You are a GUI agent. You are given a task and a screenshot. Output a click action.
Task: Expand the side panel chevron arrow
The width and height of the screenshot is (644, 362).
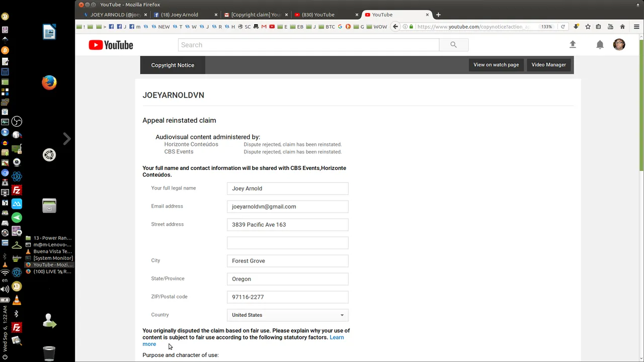point(67,139)
